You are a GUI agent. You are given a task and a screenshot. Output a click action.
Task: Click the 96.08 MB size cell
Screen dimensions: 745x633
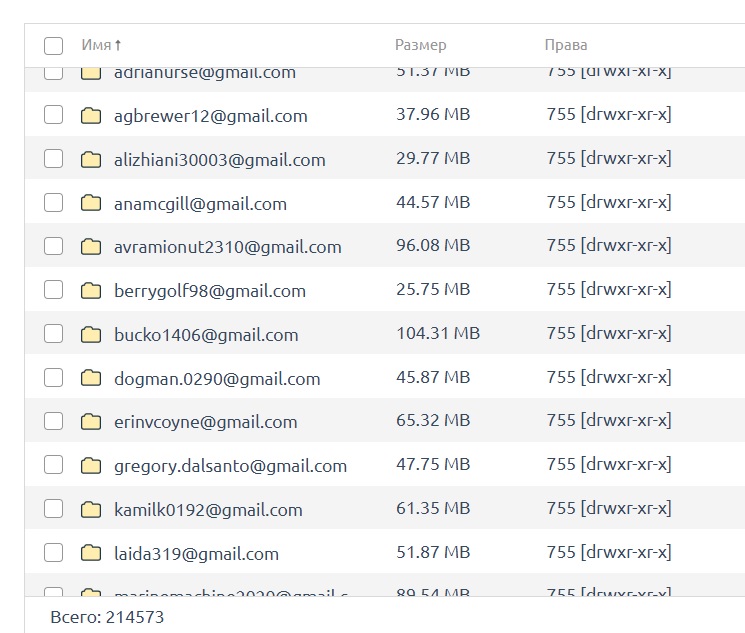(x=432, y=246)
